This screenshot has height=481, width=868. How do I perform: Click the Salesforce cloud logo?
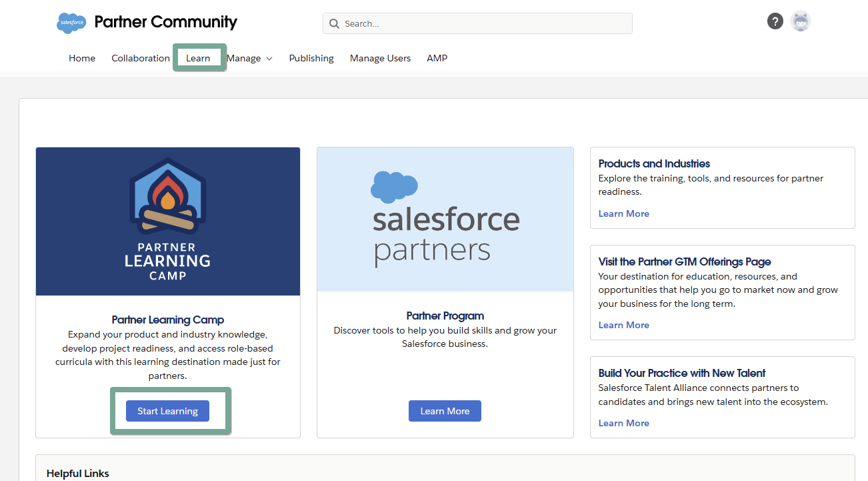click(x=71, y=23)
